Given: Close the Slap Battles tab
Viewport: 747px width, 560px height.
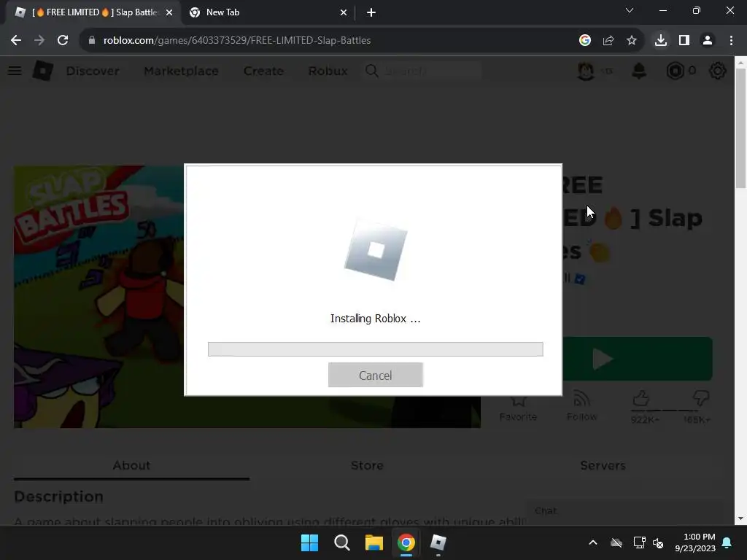Looking at the screenshot, I should coord(169,13).
